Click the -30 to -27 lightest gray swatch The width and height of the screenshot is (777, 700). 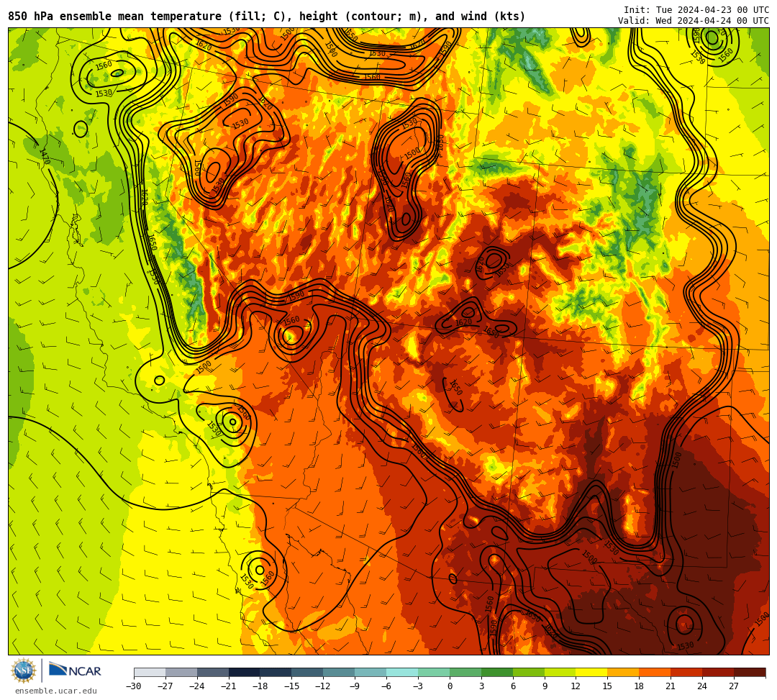coord(150,672)
